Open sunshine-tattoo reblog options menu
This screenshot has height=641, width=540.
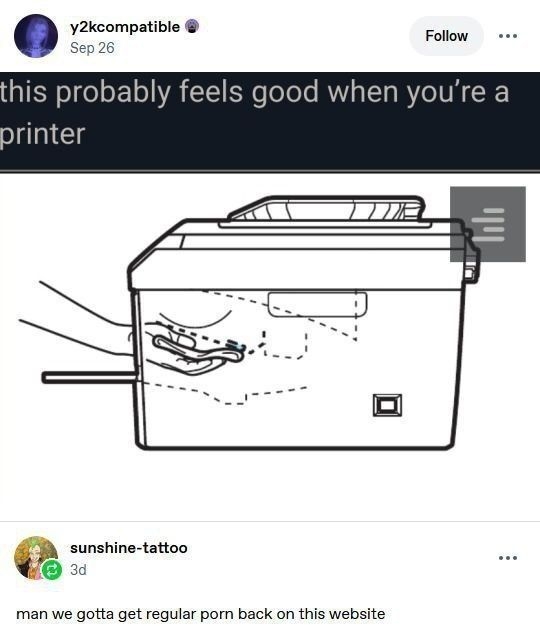pyautogui.click(x=508, y=558)
